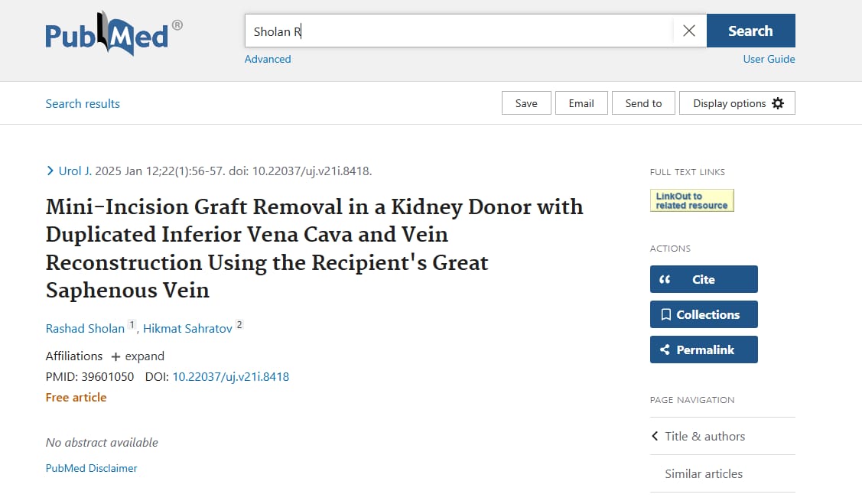
Task: Expand the Urol J. journal citation chevron
Action: [x=50, y=171]
